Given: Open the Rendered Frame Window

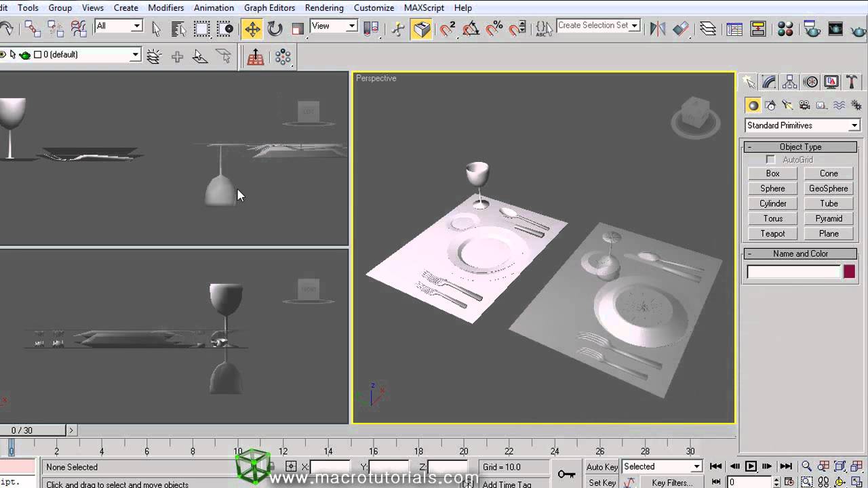Looking at the screenshot, I should [x=835, y=28].
